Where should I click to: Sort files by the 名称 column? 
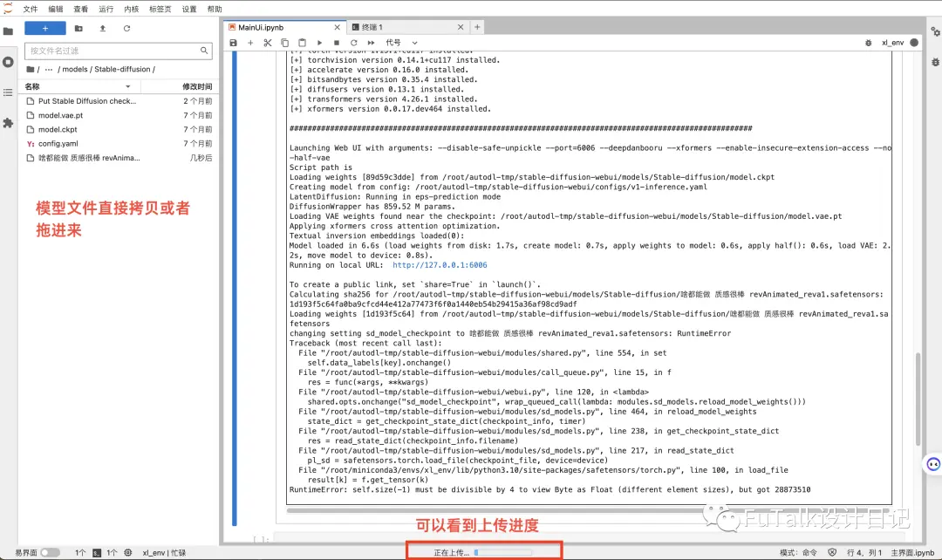(x=78, y=86)
